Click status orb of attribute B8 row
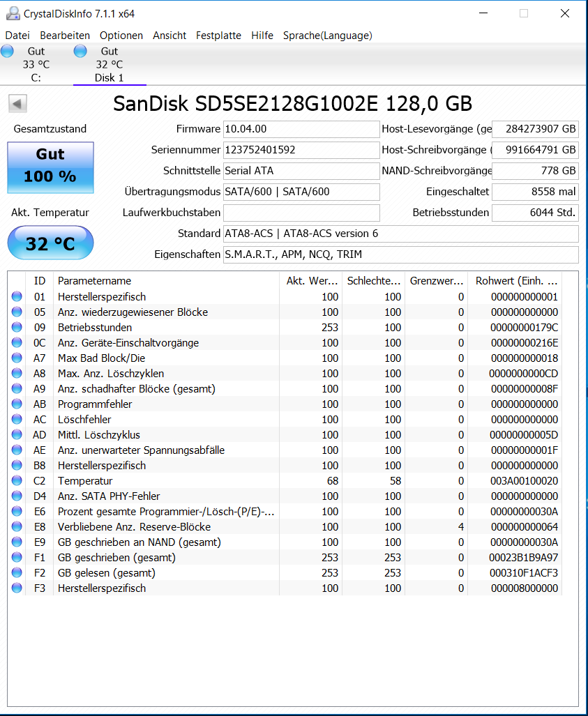Viewport: 588px width, 716px height. pos(17,465)
